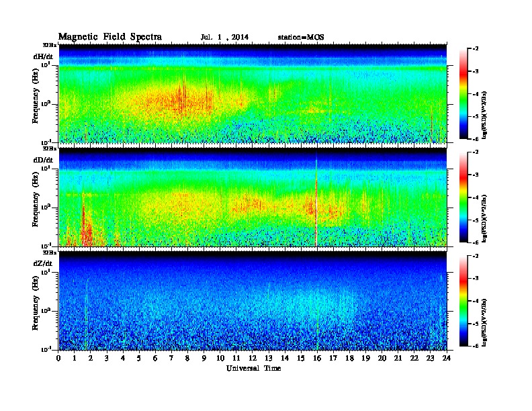532x411 pixels.
Task: Click hour tick "19" on the time axis
Action: [x=365, y=359]
